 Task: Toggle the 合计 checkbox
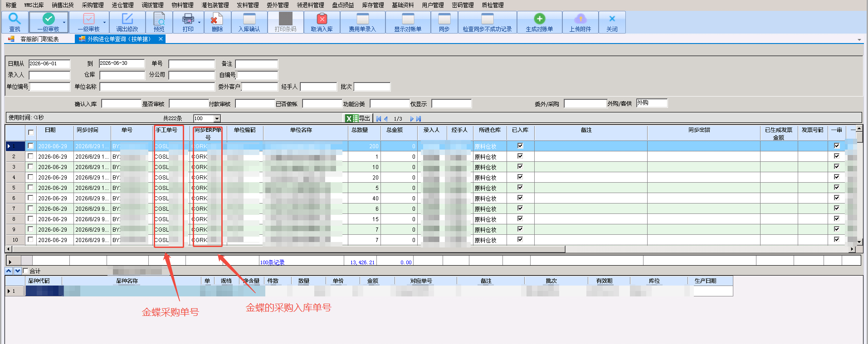click(25, 271)
